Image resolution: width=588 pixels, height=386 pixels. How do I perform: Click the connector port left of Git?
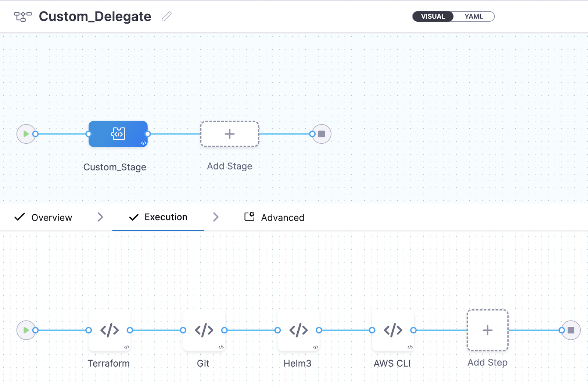[x=183, y=330]
